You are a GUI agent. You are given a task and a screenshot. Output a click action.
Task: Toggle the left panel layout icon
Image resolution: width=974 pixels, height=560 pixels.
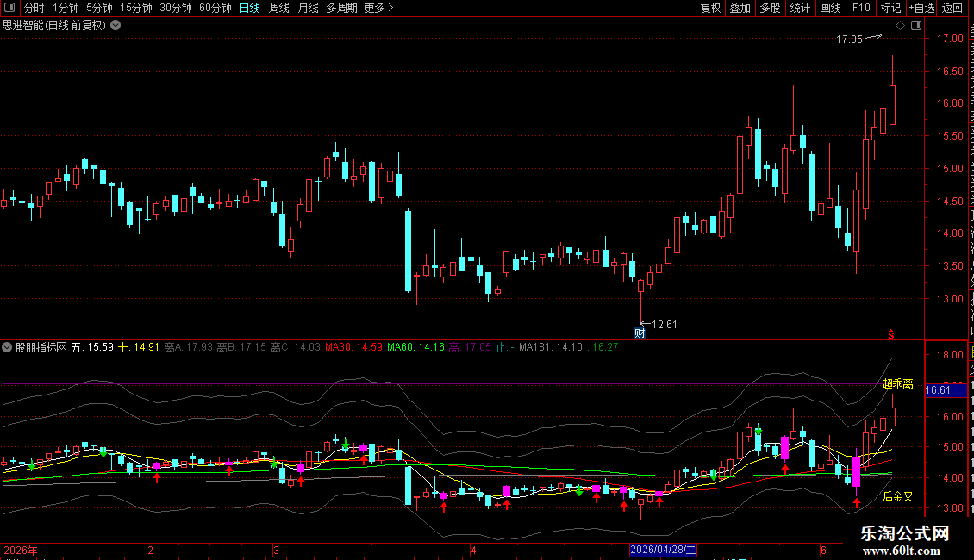click(9, 8)
